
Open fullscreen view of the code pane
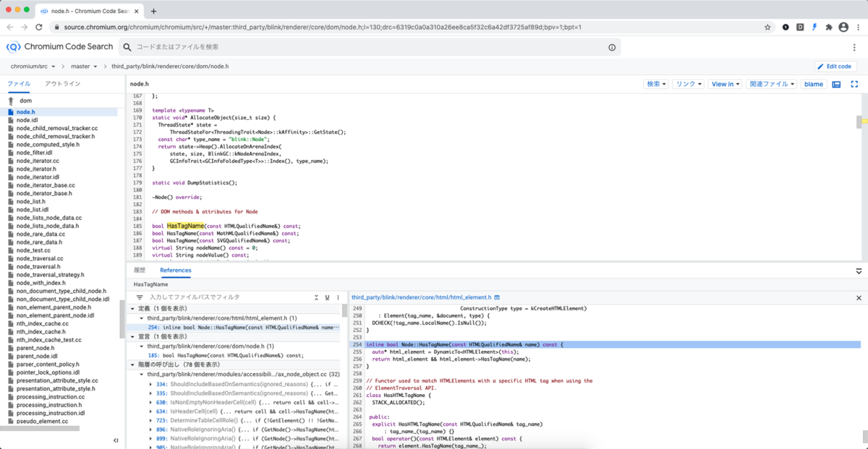click(x=855, y=84)
